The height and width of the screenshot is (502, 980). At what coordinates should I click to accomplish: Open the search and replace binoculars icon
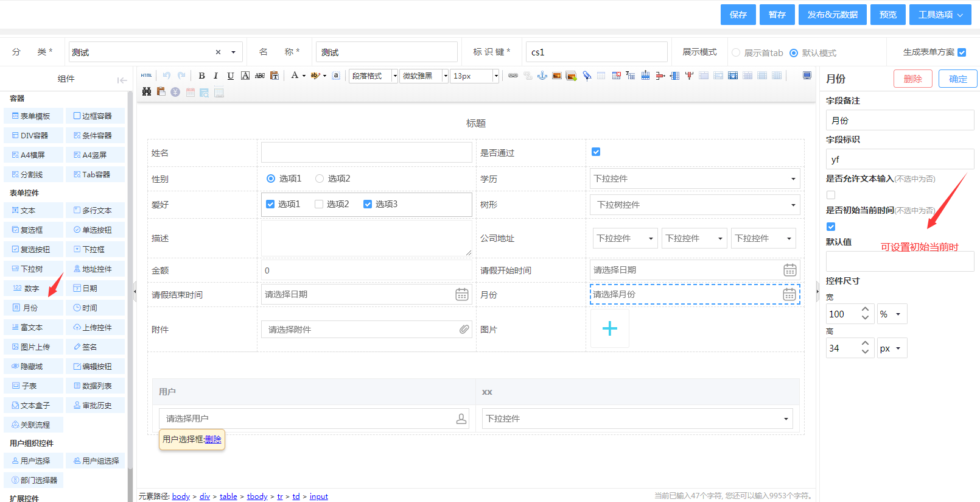pyautogui.click(x=146, y=92)
